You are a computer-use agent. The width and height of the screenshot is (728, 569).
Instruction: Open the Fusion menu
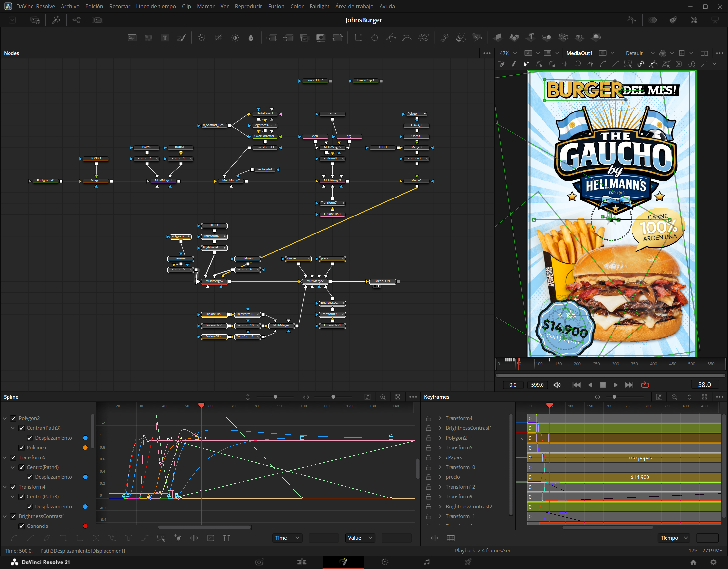coord(276,6)
